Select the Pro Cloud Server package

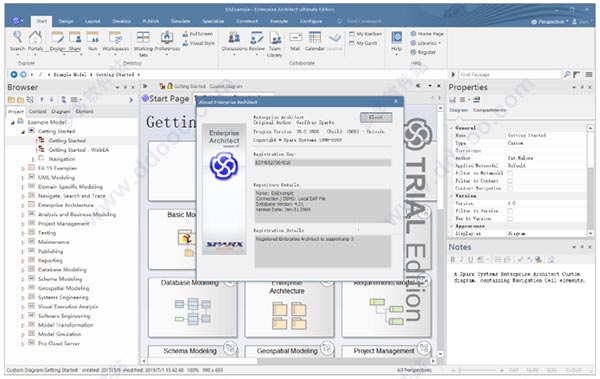(59, 343)
